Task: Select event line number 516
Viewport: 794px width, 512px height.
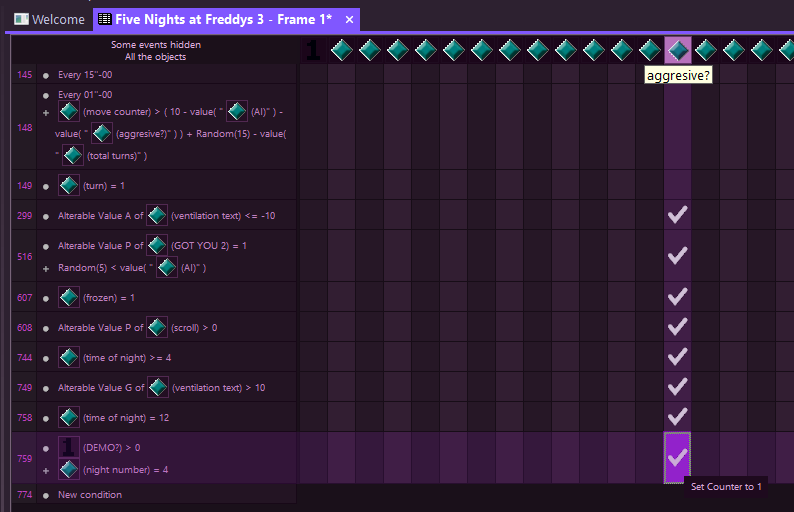Action: click(24, 256)
